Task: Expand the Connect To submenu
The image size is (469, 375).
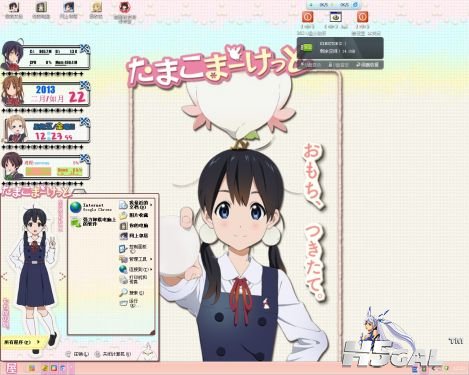Action: (x=135, y=269)
